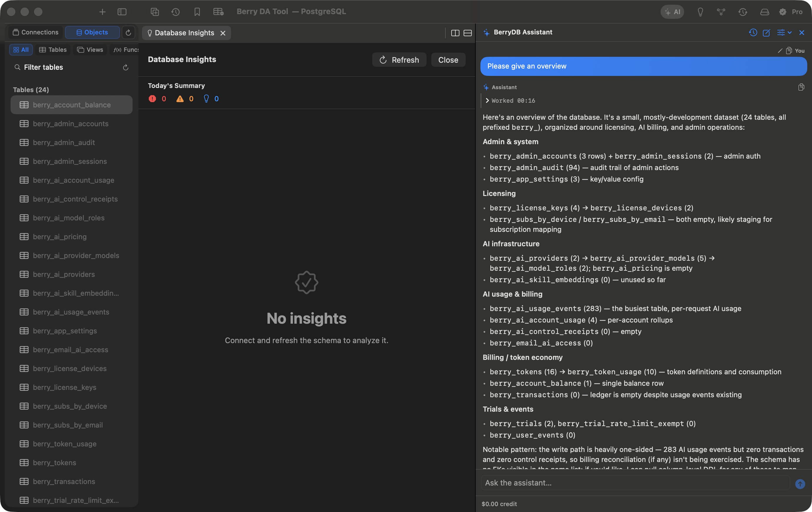Select berry_license_keys table
The width and height of the screenshot is (812, 512).
(71, 388)
